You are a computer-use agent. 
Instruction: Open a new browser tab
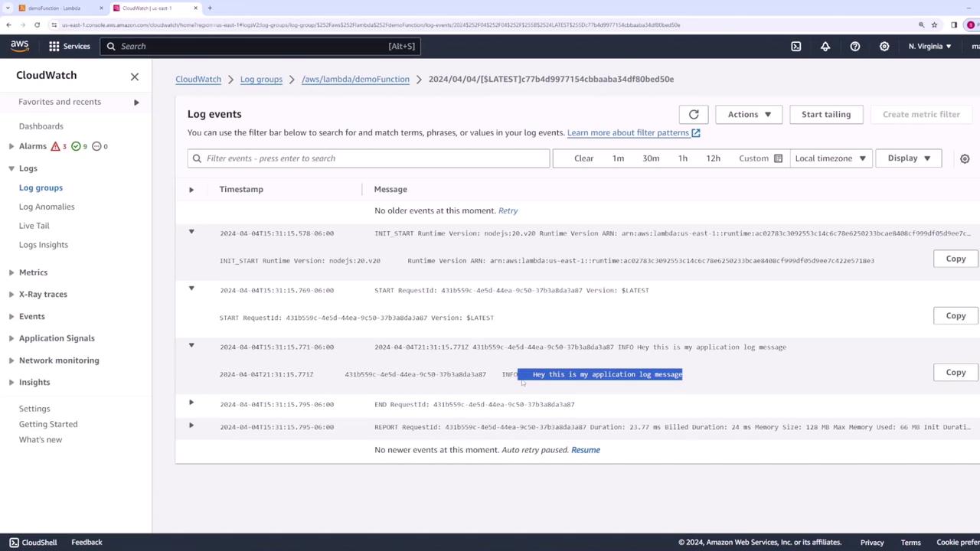pos(210,8)
